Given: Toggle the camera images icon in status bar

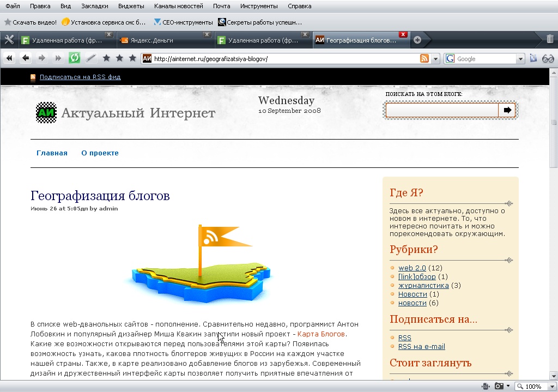Looking at the screenshot, I should coord(499,387).
